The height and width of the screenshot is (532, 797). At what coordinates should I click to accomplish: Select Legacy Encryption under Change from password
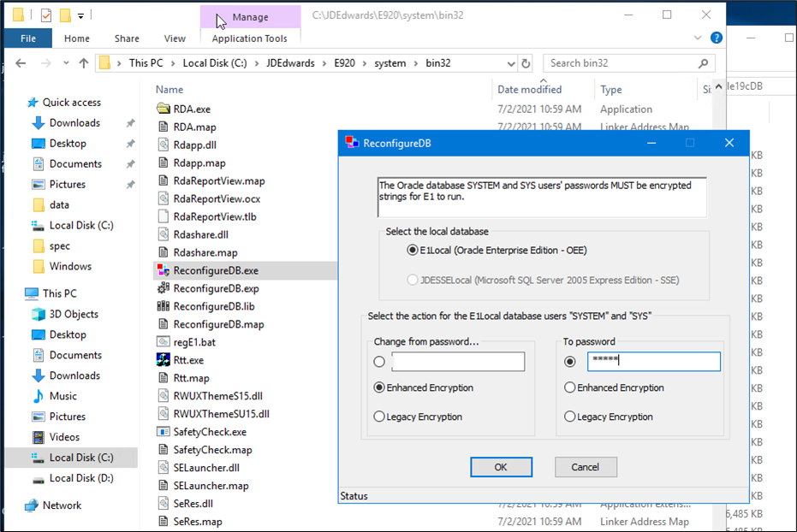[379, 417]
